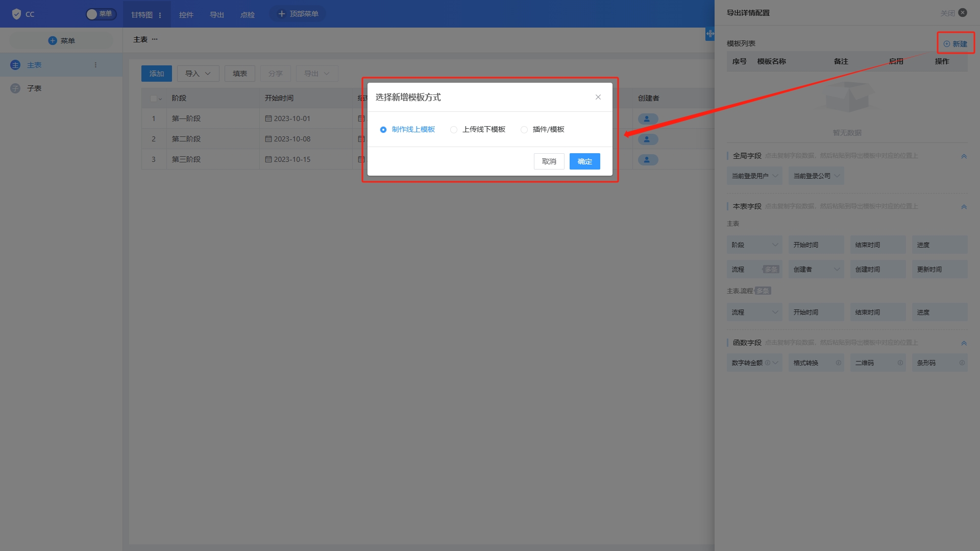Click the 分享 button
Screen dimensions: 980x551
(276, 74)
